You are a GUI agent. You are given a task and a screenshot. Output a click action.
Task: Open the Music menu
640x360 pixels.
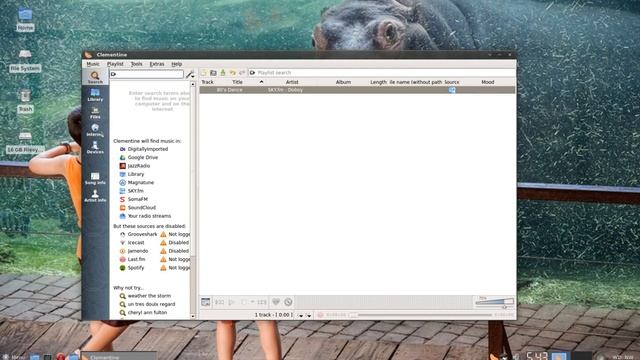pyautogui.click(x=93, y=64)
